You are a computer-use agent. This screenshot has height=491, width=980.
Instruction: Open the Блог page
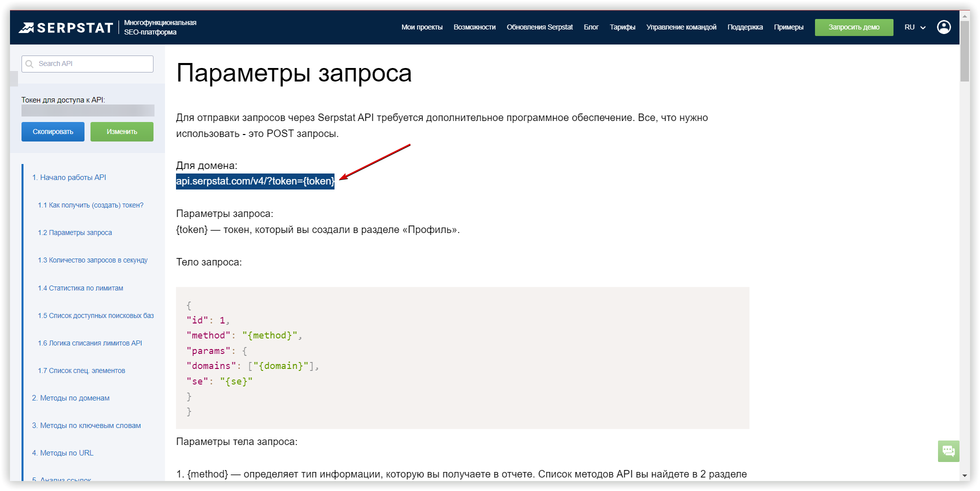click(x=591, y=27)
